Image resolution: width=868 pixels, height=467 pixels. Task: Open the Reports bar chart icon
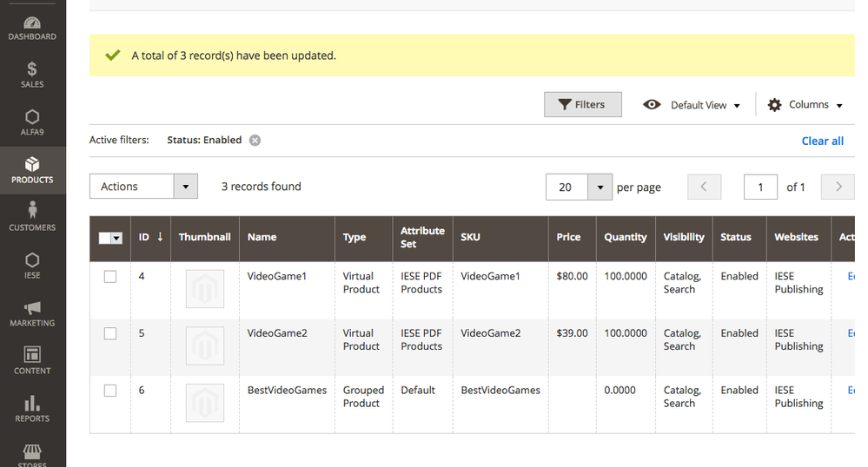tap(32, 403)
